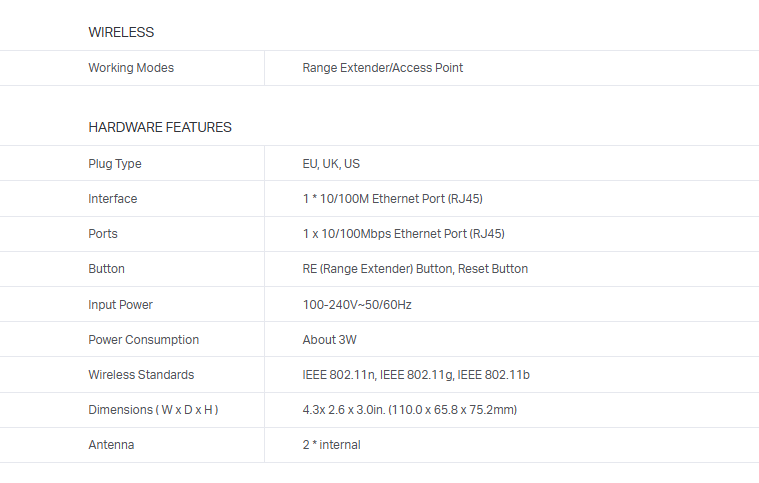Click the RE Button, Reset Button value

[415, 269]
